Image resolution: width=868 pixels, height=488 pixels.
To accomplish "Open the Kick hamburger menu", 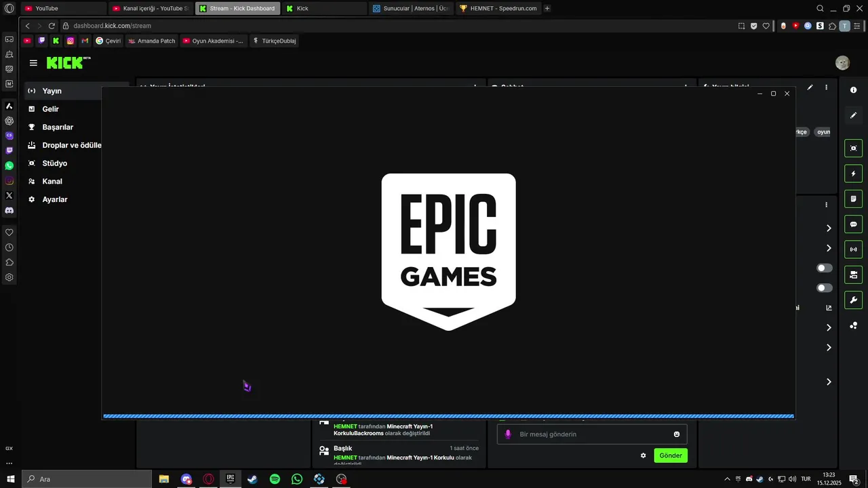I will click(33, 63).
